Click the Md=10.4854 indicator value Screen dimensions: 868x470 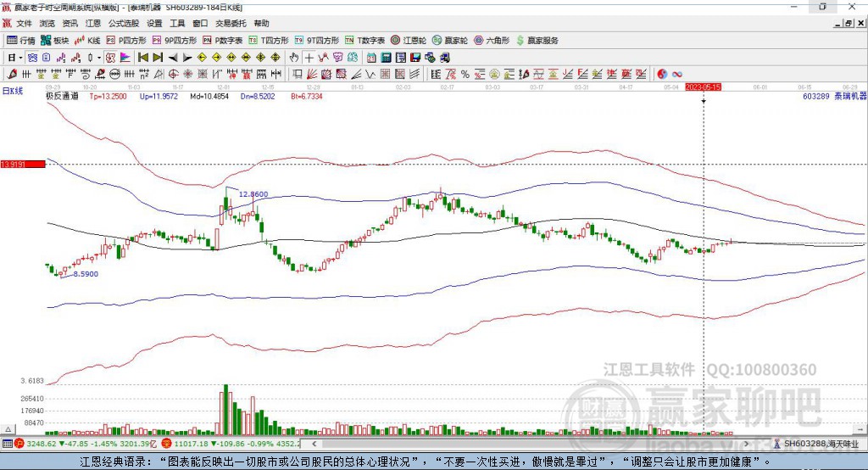point(209,96)
